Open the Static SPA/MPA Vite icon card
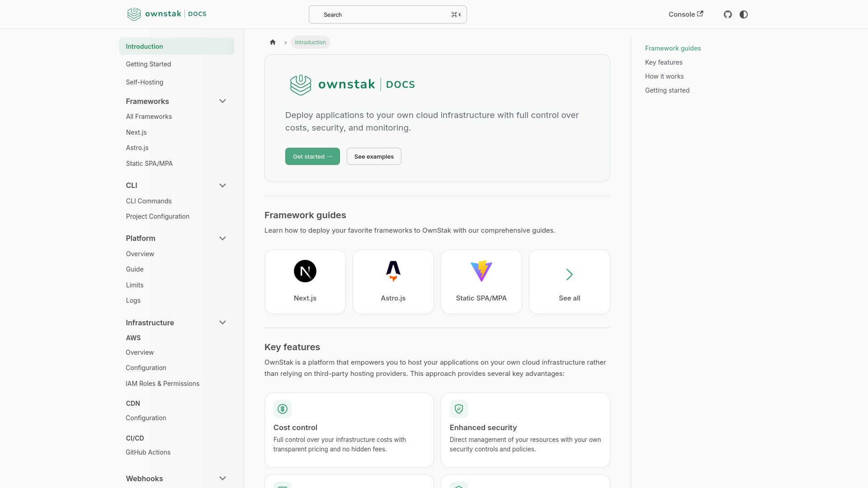The height and width of the screenshot is (488, 868). click(481, 271)
